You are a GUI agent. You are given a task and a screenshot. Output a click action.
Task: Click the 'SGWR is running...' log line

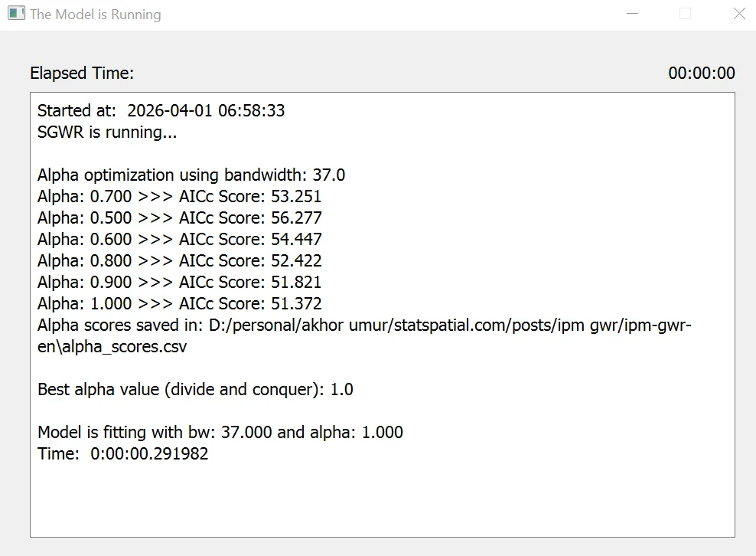pos(107,132)
